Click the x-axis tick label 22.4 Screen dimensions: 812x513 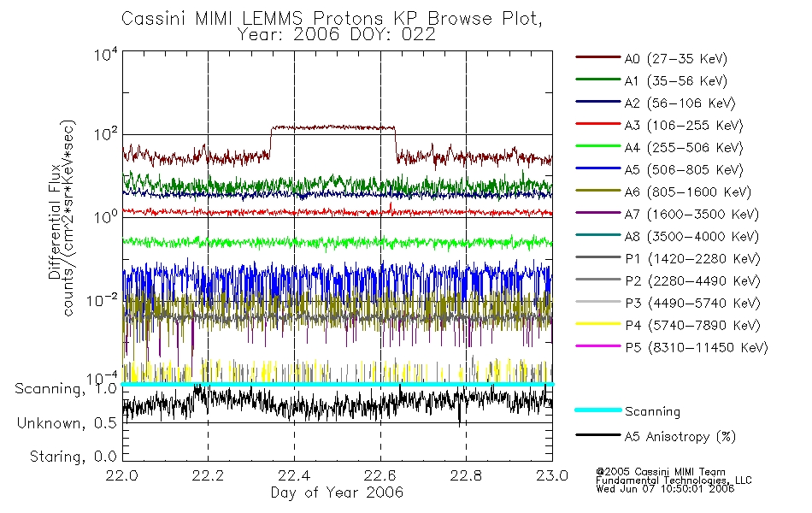click(294, 475)
